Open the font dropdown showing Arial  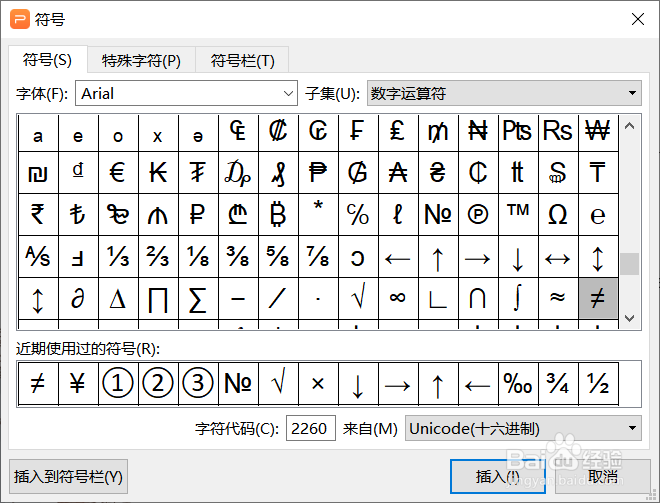[188, 93]
